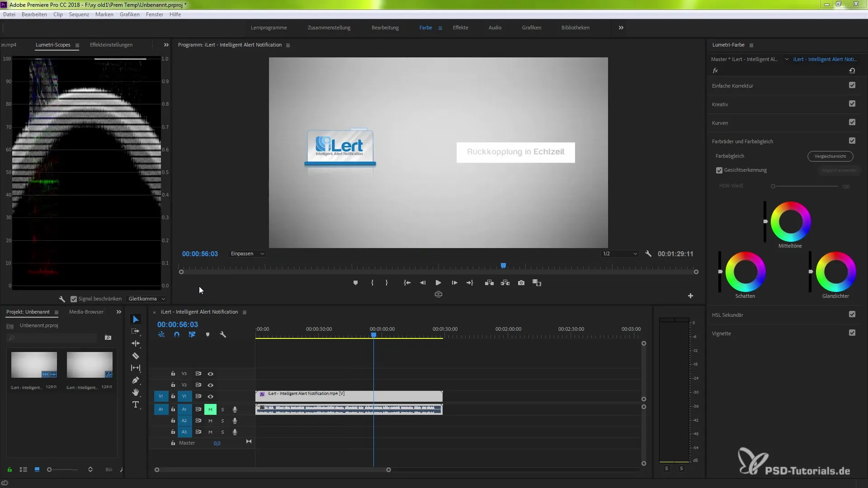Open Effekteinstellungen tab
The image size is (868, 488).
click(111, 45)
